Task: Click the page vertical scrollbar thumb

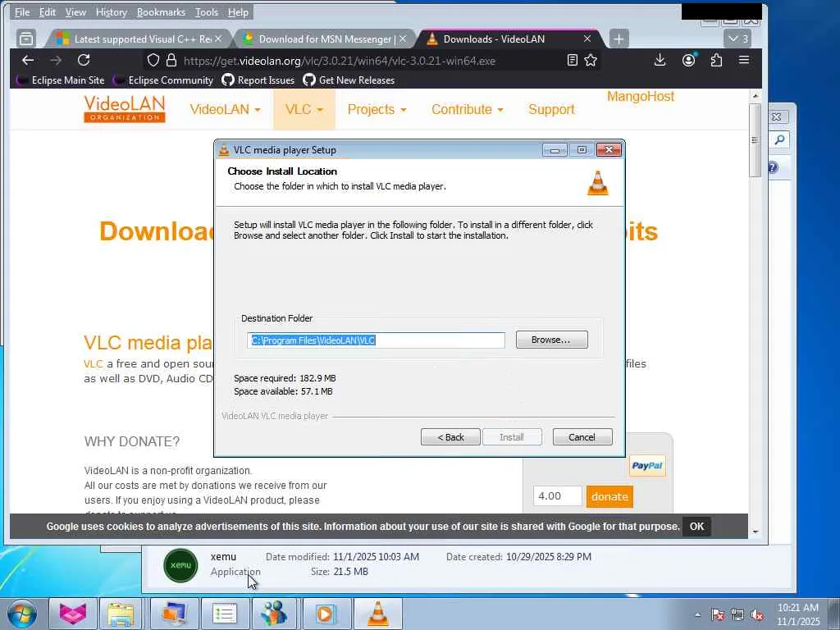Action: (x=755, y=140)
